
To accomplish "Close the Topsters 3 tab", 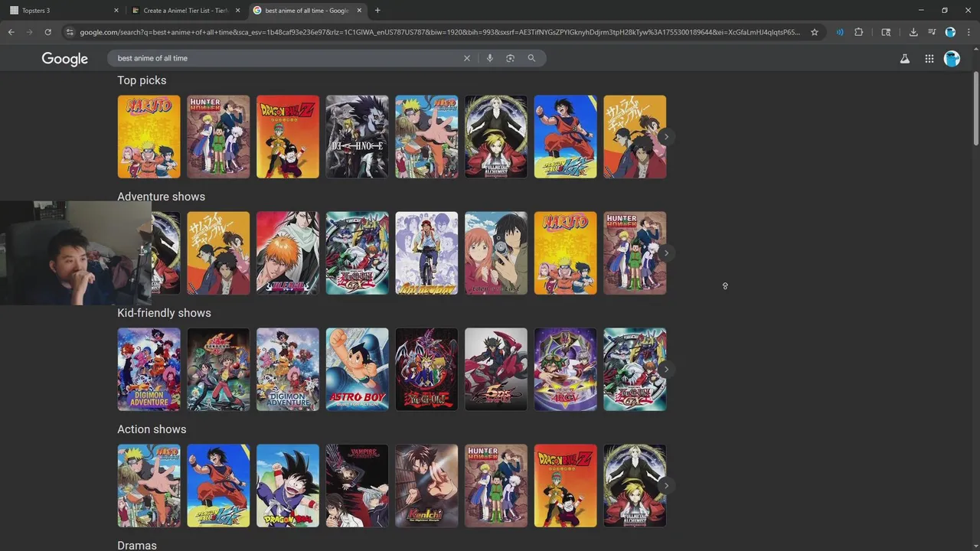I will 116,11.
